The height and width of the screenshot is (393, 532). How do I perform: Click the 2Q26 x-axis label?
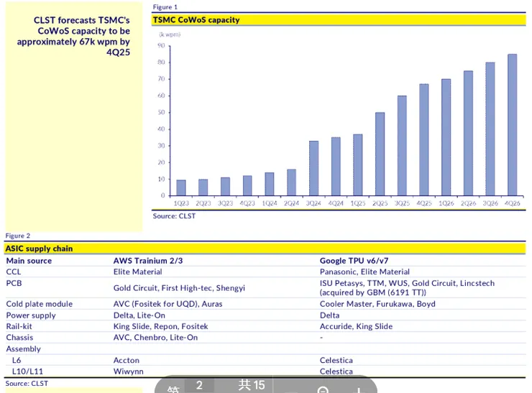468,203
